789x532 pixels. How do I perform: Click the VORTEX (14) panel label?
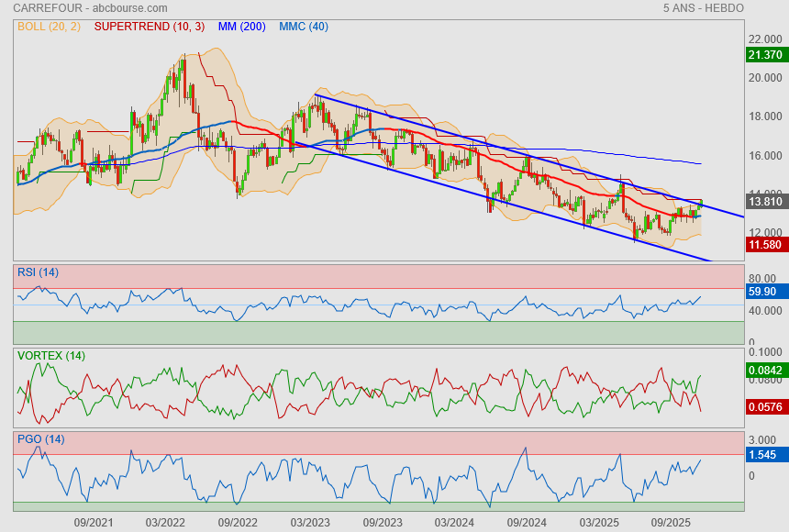(x=51, y=355)
